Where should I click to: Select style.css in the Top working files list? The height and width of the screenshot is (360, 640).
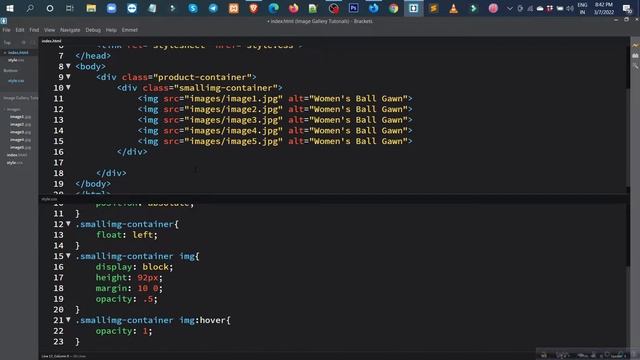pyautogui.click(x=16, y=60)
